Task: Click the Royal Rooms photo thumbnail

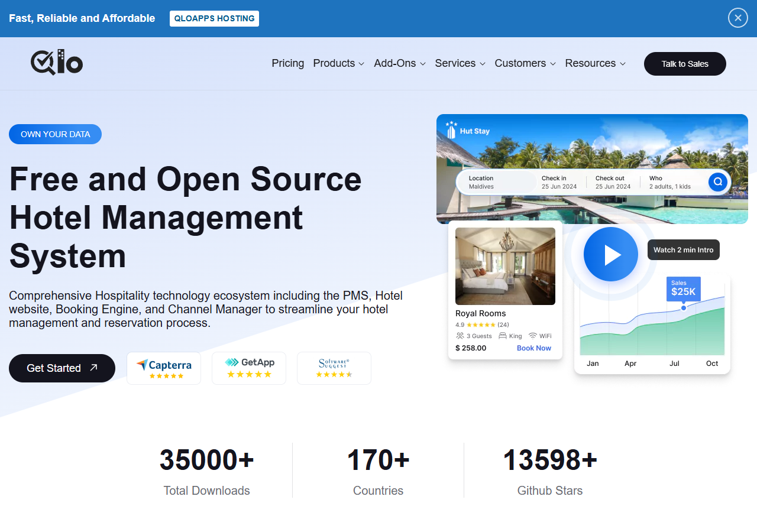Action: (x=505, y=267)
